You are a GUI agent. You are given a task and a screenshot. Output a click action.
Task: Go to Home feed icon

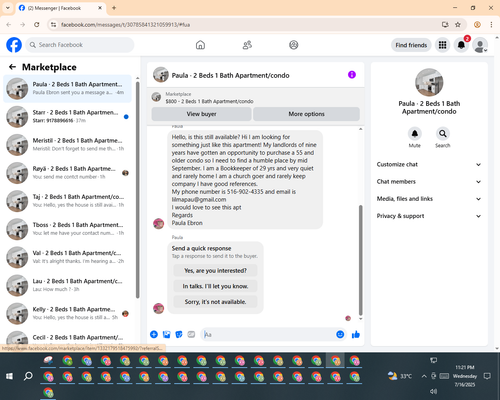(200, 45)
